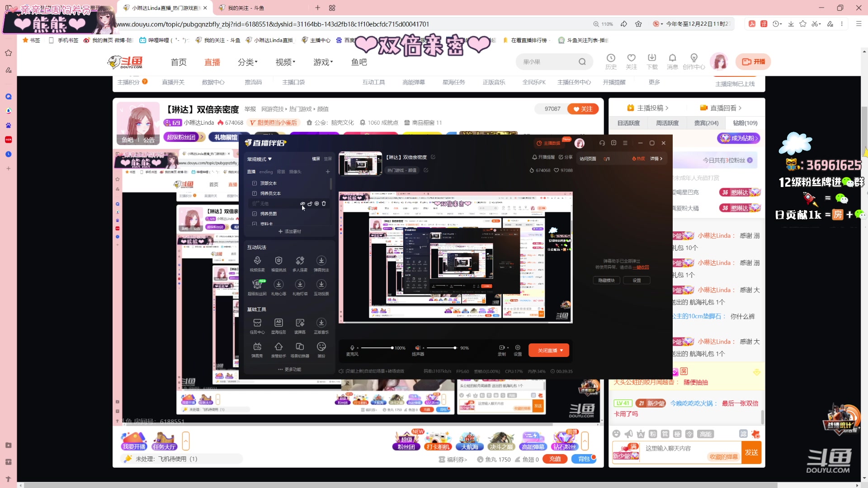
Task: Open 消息 notifications in Douyu header
Action: click(x=672, y=61)
